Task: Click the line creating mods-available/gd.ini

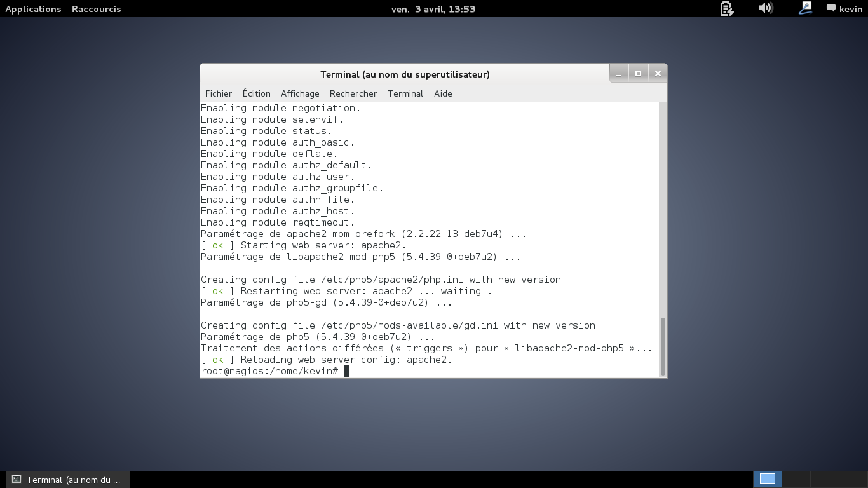Action: pos(398,325)
